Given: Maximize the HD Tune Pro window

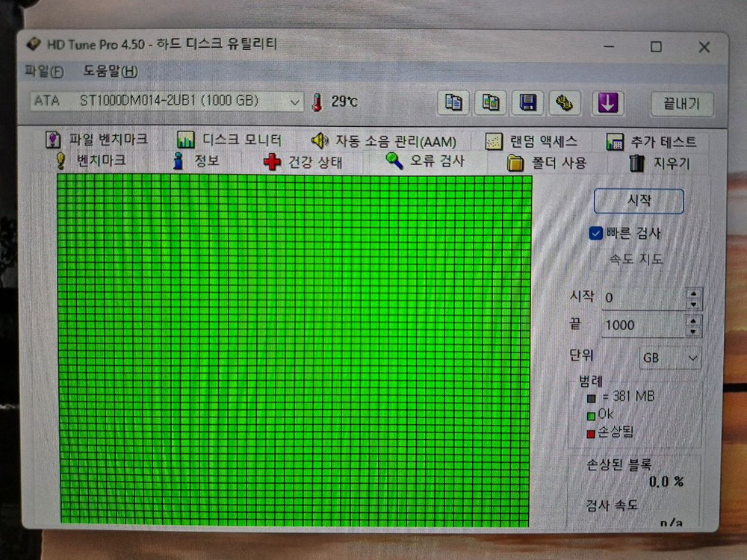Looking at the screenshot, I should (x=656, y=46).
